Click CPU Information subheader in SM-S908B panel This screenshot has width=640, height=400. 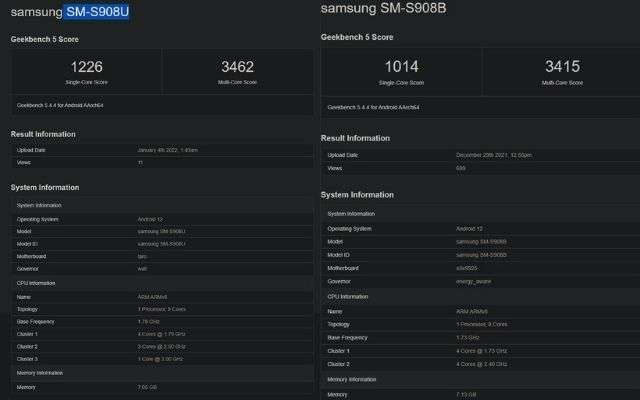348,297
